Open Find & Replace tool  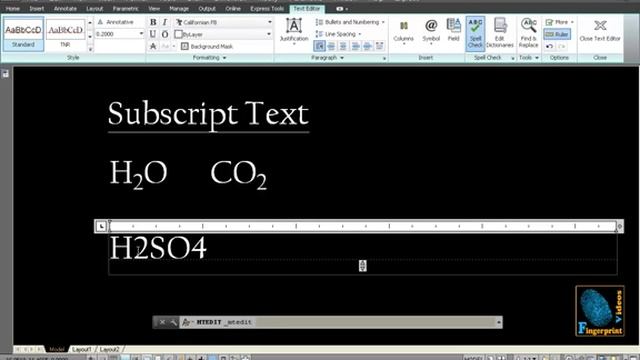(529, 33)
